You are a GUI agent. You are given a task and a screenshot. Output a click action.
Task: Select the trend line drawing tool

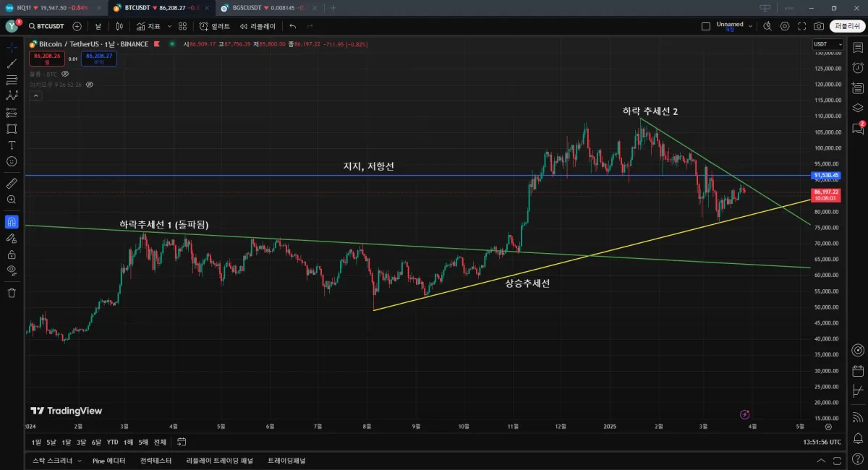pyautogui.click(x=12, y=64)
